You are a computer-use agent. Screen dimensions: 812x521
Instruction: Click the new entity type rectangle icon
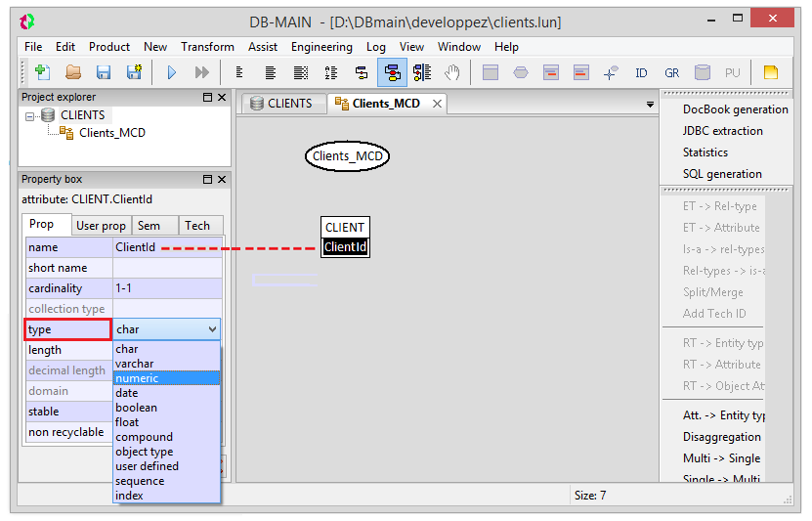click(x=491, y=72)
